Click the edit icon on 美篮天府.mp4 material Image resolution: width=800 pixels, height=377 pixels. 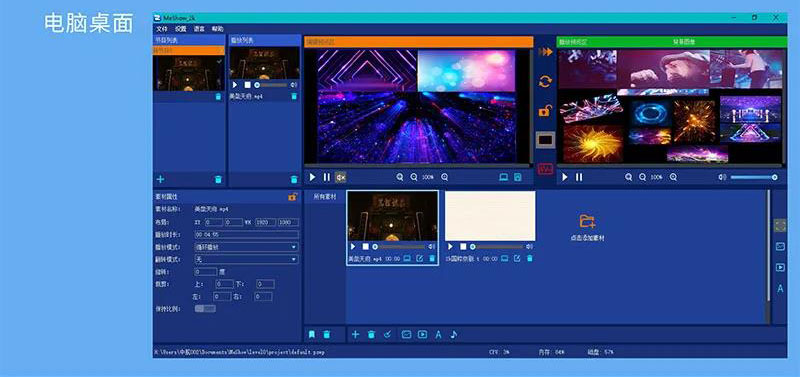click(419, 259)
